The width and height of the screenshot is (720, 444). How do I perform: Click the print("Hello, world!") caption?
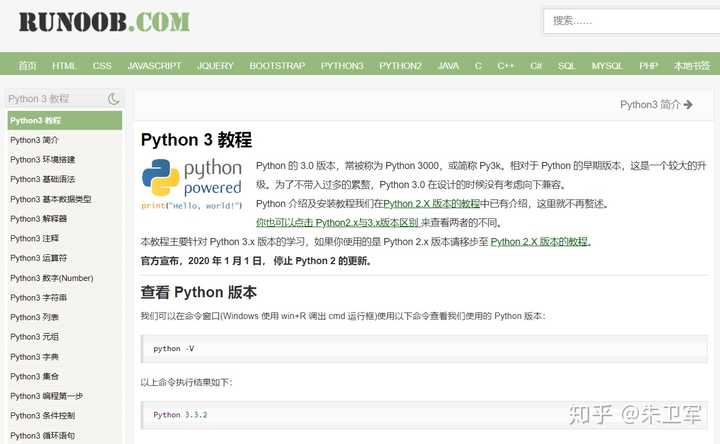point(191,206)
